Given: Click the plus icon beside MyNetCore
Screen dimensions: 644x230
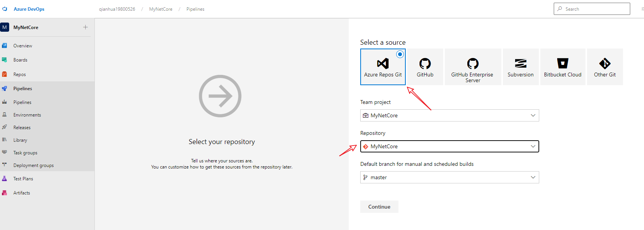Looking at the screenshot, I should click(85, 27).
